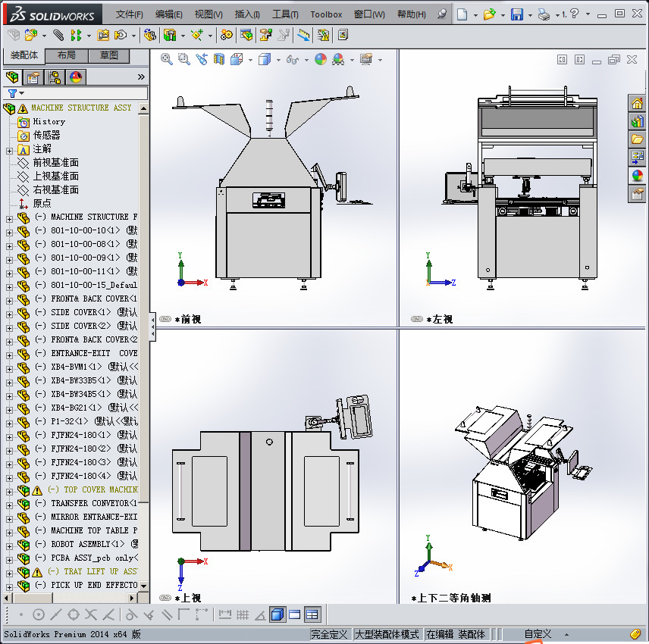This screenshot has width=649, height=644.
Task: Select the 原点 origin item
Action: click(x=42, y=204)
